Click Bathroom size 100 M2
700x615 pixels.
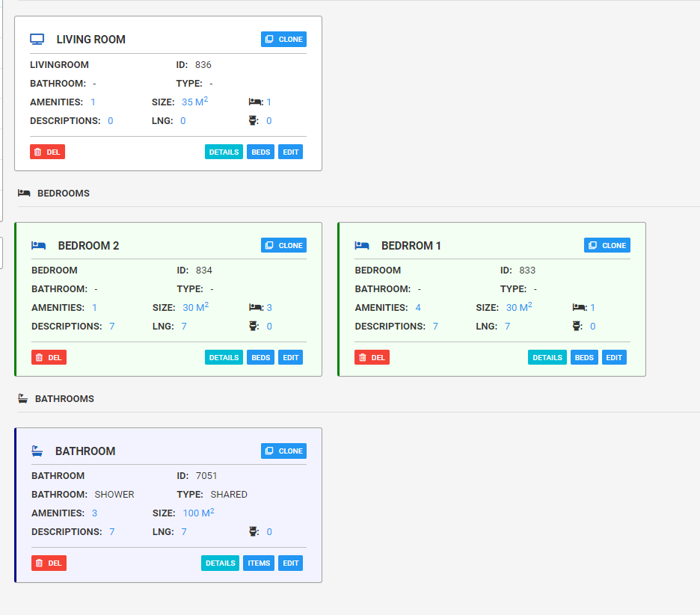coord(199,513)
